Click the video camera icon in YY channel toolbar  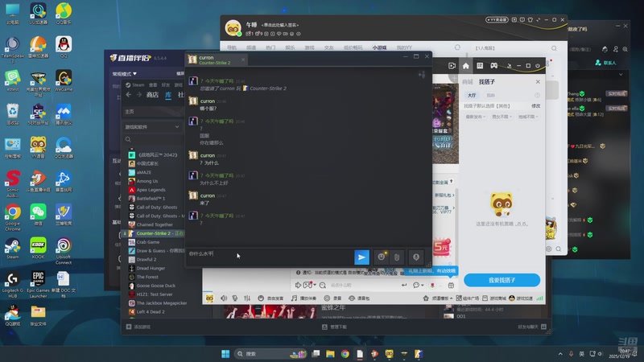point(452,66)
